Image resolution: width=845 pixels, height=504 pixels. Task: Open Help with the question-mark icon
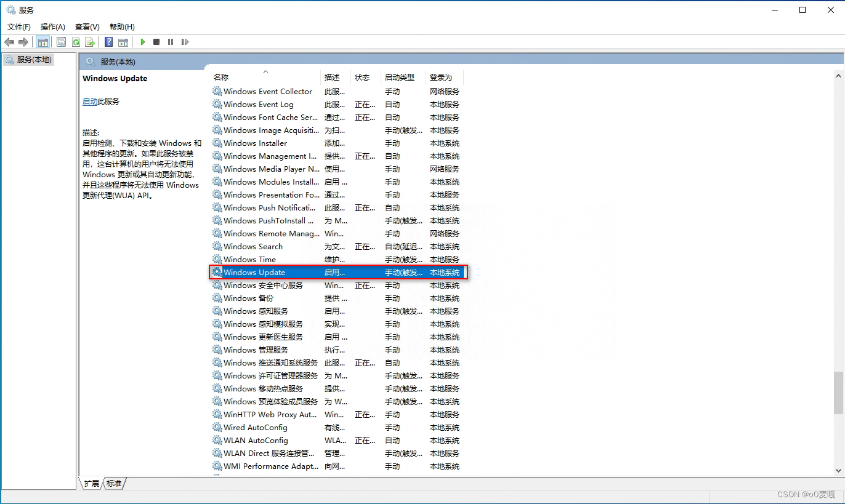(x=108, y=42)
